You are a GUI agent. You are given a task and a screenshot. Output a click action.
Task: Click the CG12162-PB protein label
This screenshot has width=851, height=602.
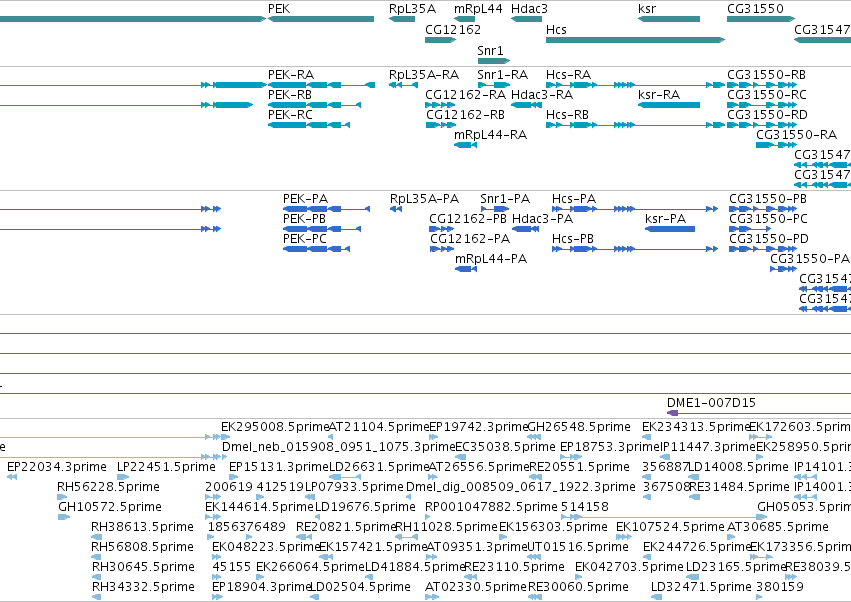468,219
